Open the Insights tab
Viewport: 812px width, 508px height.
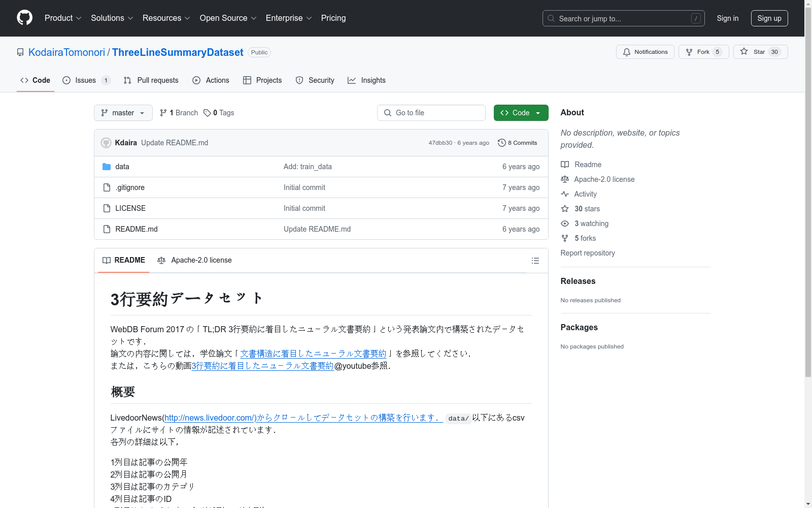pos(366,80)
